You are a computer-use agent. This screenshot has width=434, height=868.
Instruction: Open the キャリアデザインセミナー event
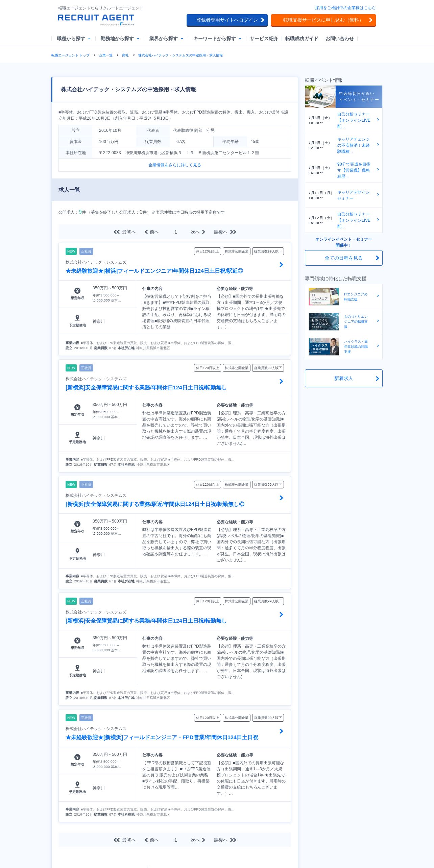[x=344, y=195]
